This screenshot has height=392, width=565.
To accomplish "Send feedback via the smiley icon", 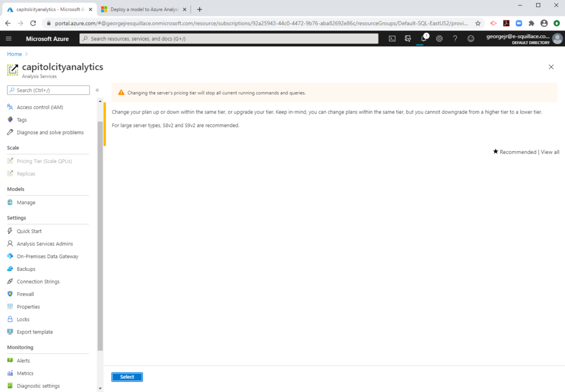I will click(470, 39).
